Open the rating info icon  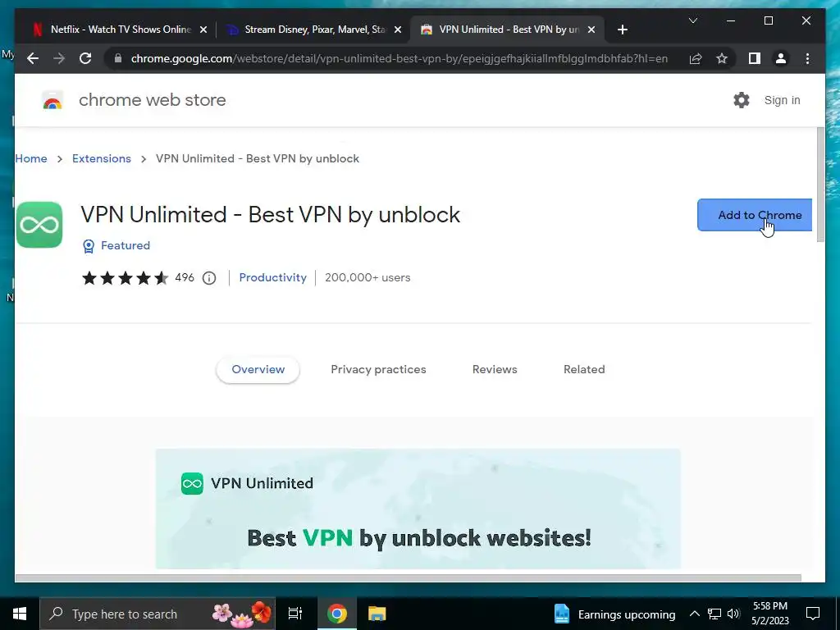pyautogui.click(x=209, y=277)
